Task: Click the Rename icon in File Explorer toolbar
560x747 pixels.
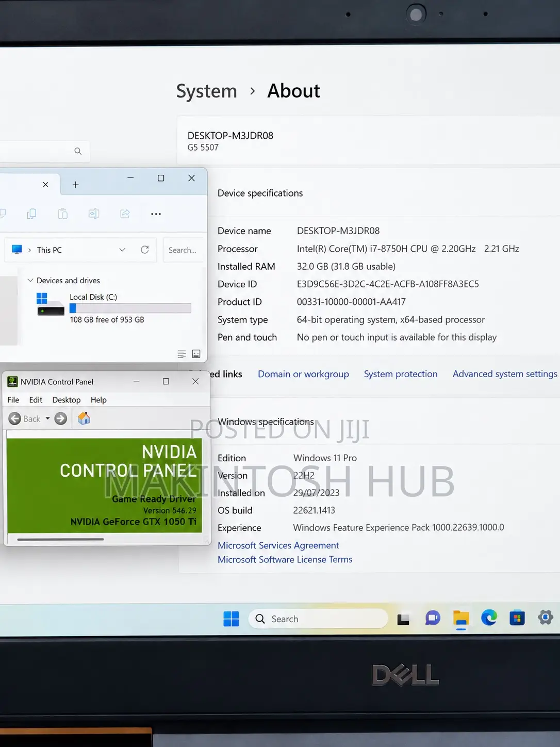Action: click(94, 214)
